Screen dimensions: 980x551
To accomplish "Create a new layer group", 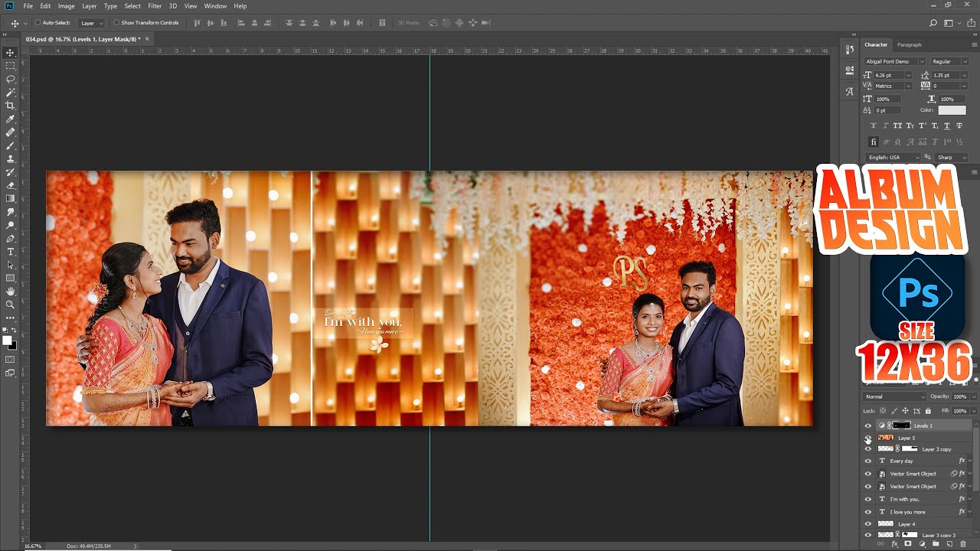I will [x=936, y=544].
